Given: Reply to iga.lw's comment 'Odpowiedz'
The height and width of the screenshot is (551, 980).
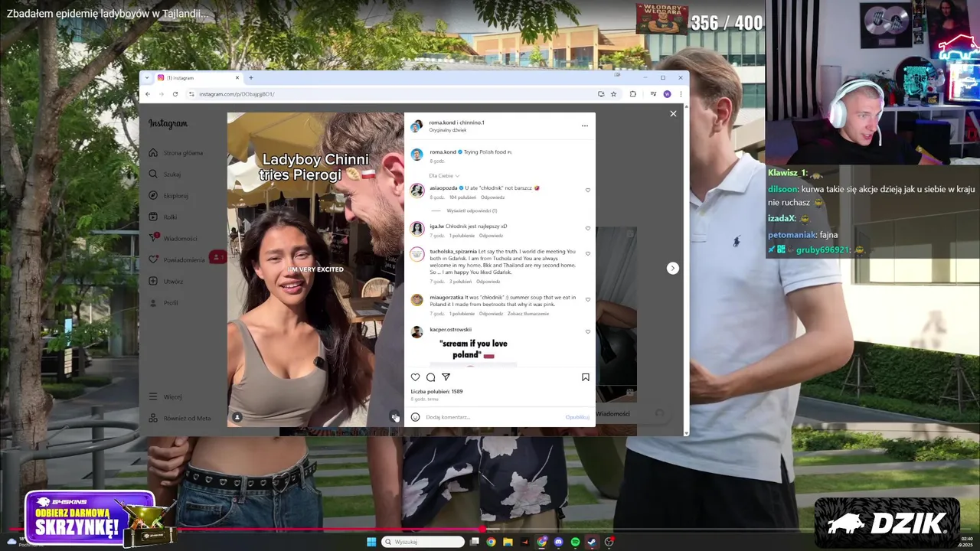Looking at the screenshot, I should tap(491, 236).
